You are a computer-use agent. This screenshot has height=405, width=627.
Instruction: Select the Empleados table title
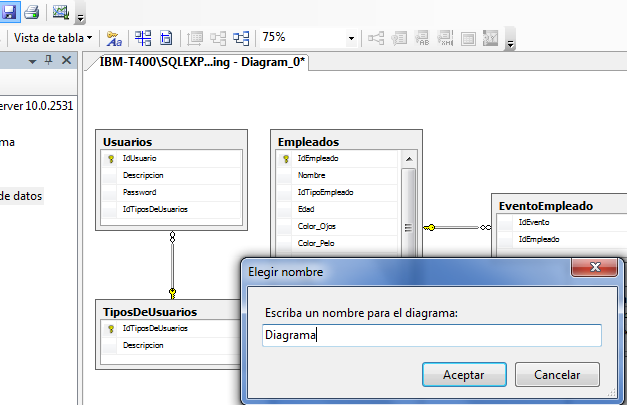[x=308, y=142]
